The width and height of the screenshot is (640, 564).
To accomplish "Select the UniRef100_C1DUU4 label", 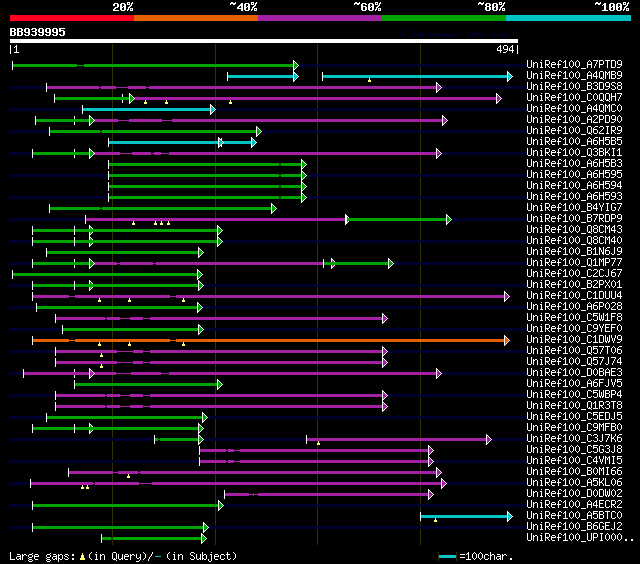I will [x=574, y=295].
